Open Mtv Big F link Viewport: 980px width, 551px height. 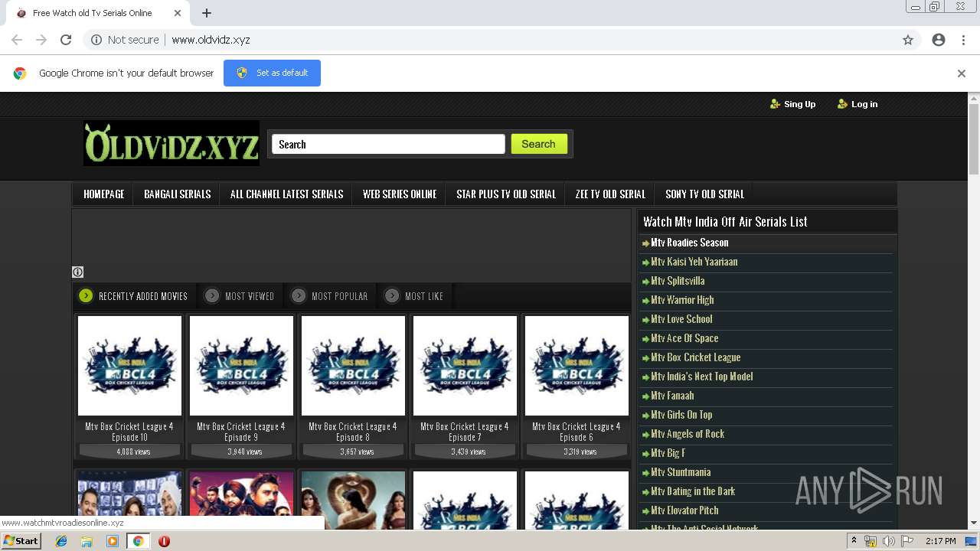tap(668, 453)
